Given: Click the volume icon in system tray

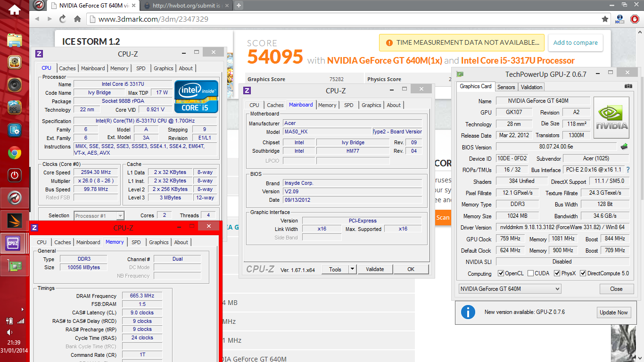Looking at the screenshot, I should (x=10, y=332).
